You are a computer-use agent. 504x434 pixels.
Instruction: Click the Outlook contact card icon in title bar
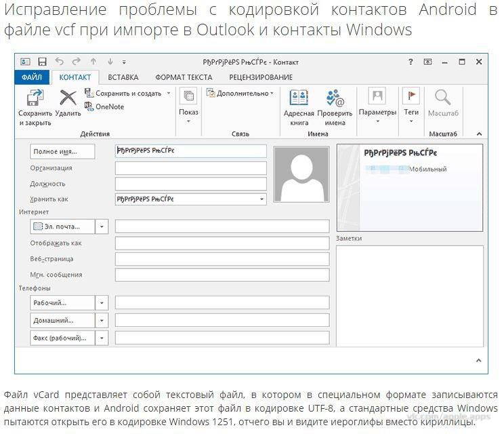(x=25, y=62)
